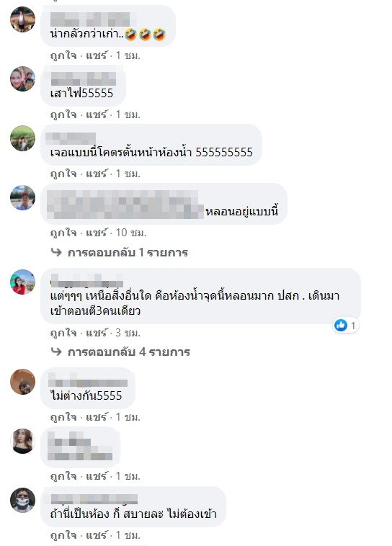Viewport: 392px width, 546px height.
Task: Click the blue like reaction icon showing 1
Action: pyautogui.click(x=341, y=326)
